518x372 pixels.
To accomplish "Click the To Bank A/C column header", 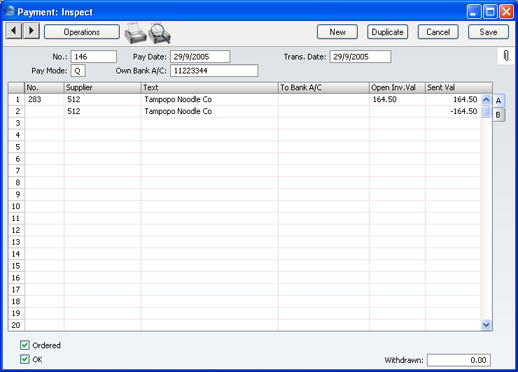I will click(x=324, y=88).
